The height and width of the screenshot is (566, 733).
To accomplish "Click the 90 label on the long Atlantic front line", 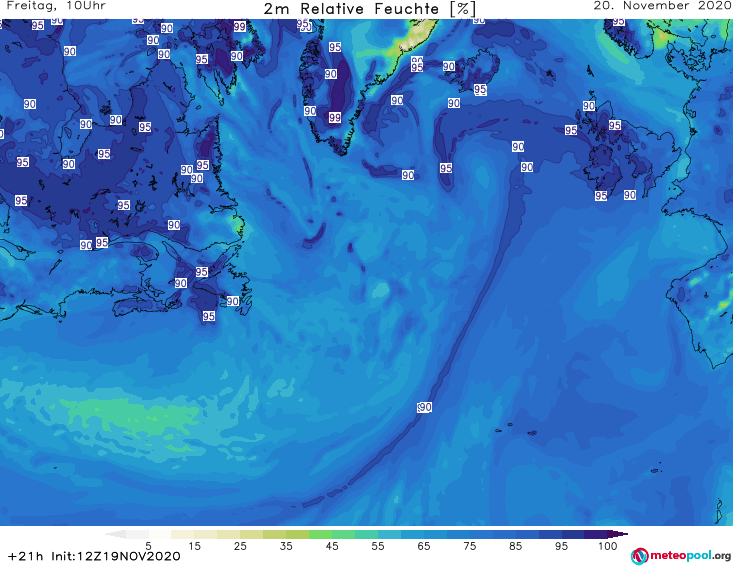I will 424,407.
